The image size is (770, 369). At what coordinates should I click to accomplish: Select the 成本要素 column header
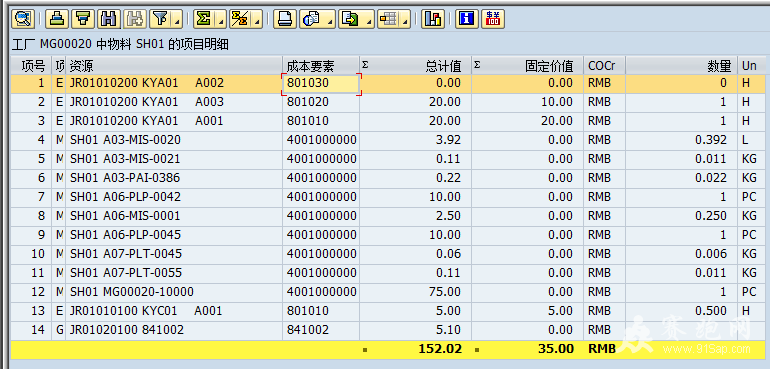[x=321, y=65]
